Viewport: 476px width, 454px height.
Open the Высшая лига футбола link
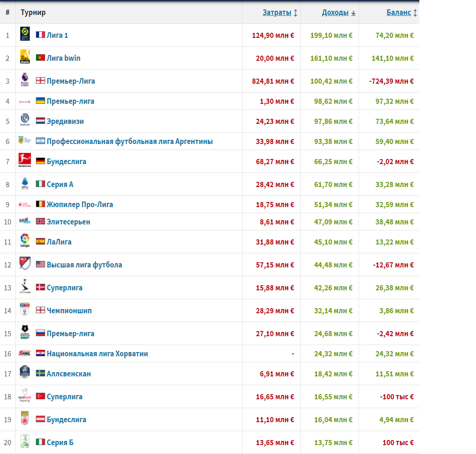(x=84, y=265)
